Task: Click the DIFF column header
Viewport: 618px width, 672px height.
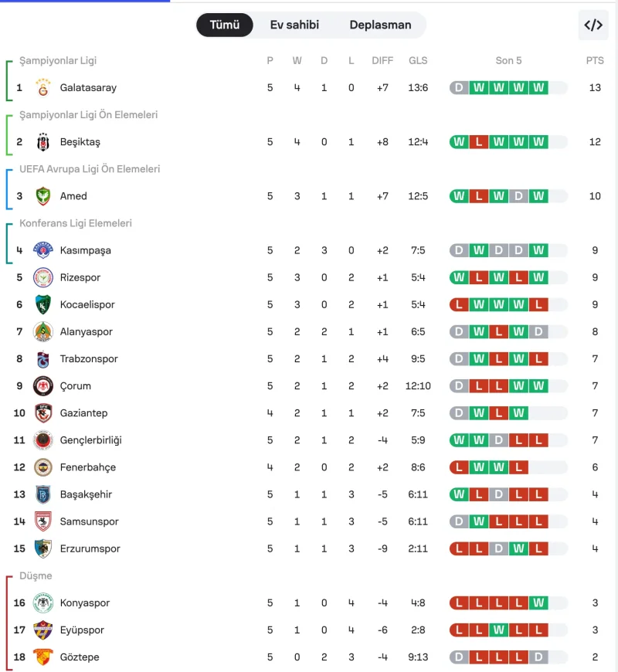Action: point(382,60)
